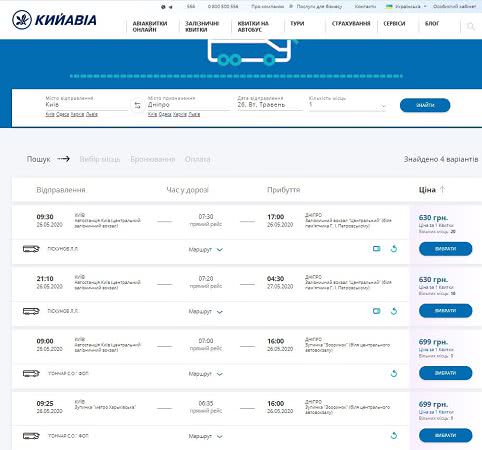Image resolution: width=482 pixels, height=450 pixels.
Task: Click the bus icon on the 21:10 trip
Action: 31,311
